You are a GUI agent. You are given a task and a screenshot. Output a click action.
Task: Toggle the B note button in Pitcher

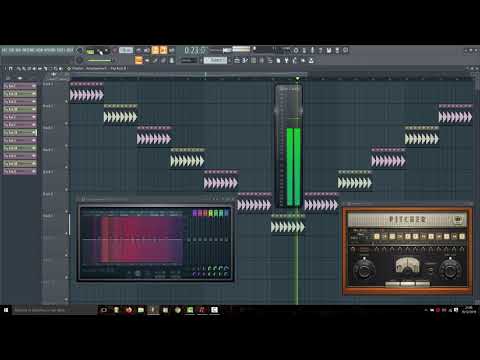pyautogui.click(x=462, y=236)
